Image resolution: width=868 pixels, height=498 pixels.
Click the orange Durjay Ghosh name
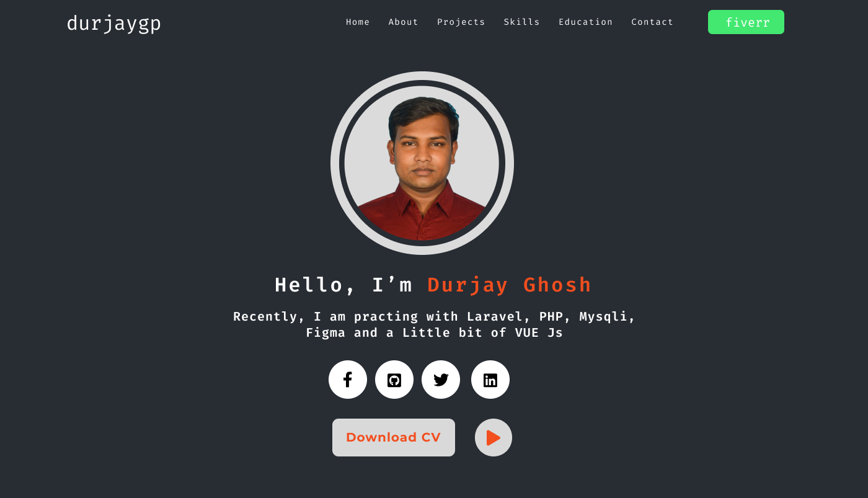[x=510, y=285]
